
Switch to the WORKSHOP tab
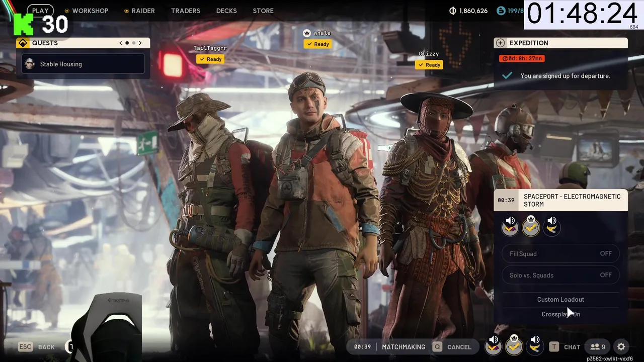pos(90,11)
